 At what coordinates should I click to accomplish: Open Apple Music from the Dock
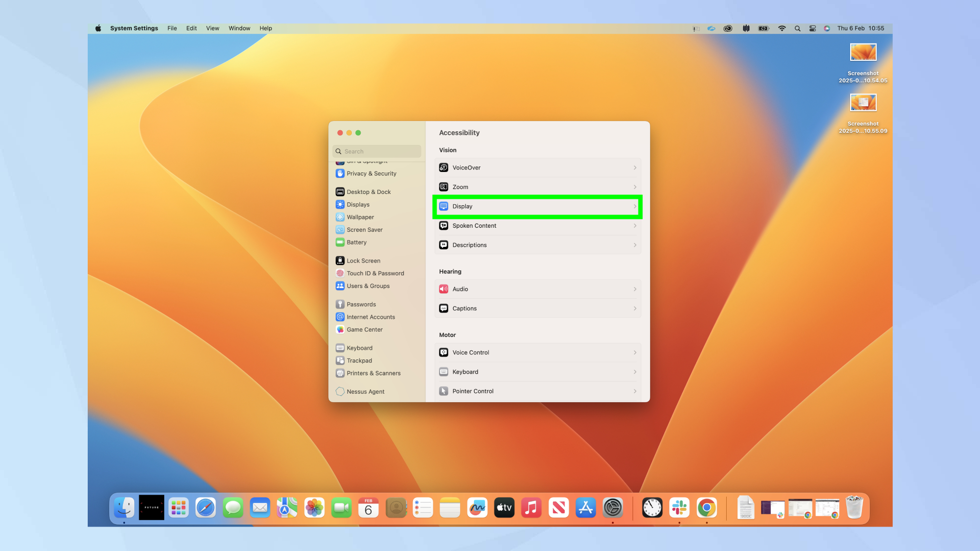pyautogui.click(x=531, y=508)
